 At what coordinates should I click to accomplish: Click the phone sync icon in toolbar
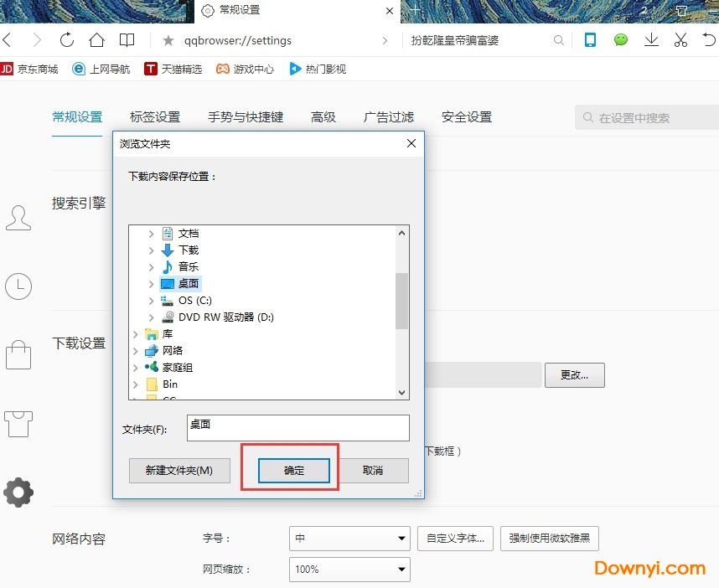click(590, 39)
